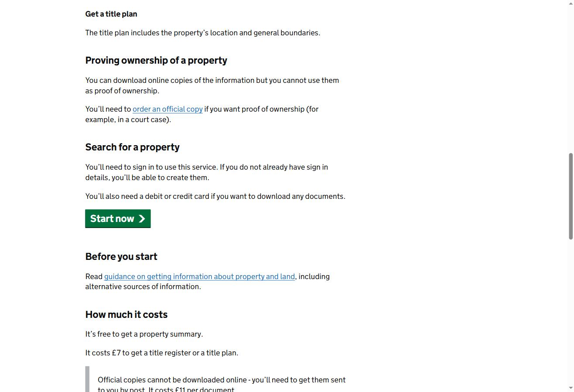Click the debit or credit card sentence
This screenshot has height=392, width=574.
click(x=215, y=196)
